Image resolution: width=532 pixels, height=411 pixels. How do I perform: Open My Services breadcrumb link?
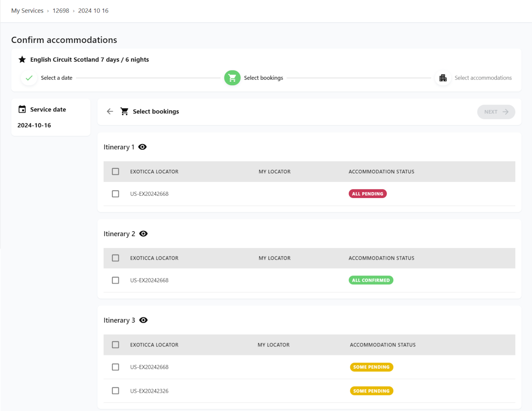pos(27,11)
